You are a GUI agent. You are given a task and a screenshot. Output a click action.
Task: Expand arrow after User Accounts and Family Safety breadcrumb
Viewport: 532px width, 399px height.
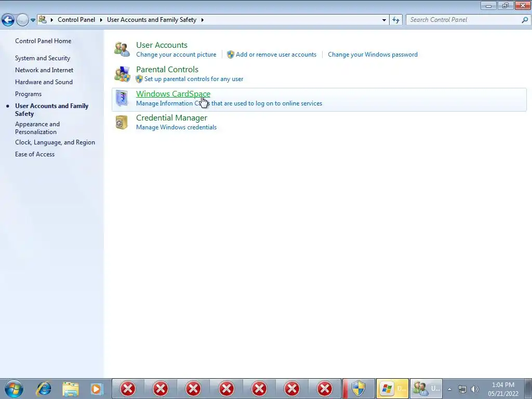click(x=203, y=20)
